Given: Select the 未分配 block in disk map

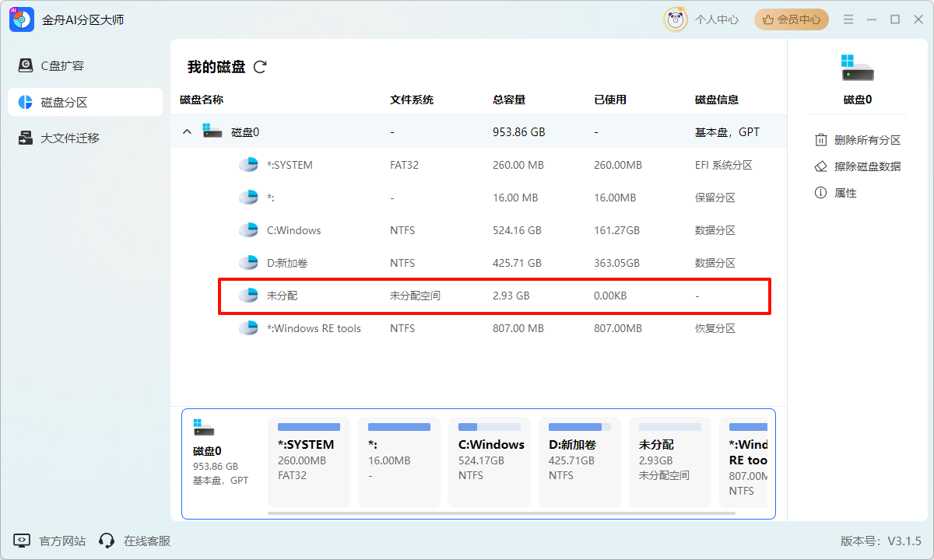Looking at the screenshot, I should pos(670,462).
